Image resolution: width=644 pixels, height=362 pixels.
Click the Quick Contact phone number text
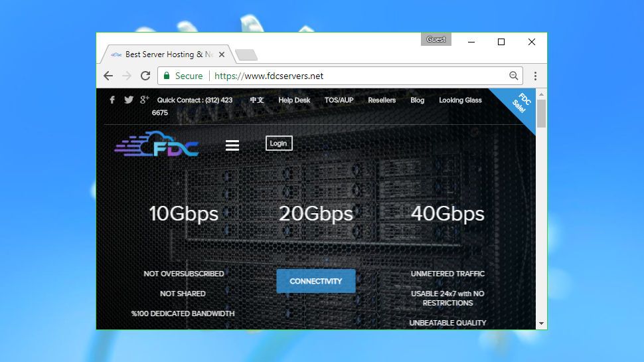[193, 106]
